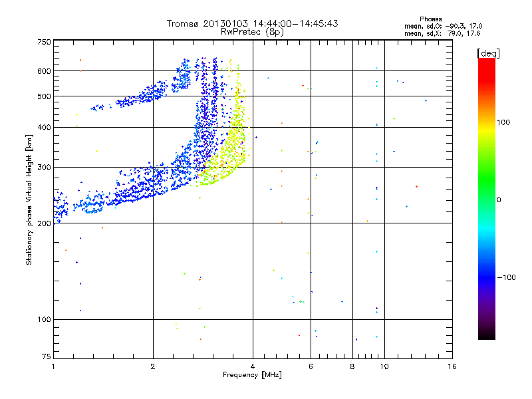The height and width of the screenshot is (399, 532).
Task: Click the 'Phases' header label
Action: [430, 19]
